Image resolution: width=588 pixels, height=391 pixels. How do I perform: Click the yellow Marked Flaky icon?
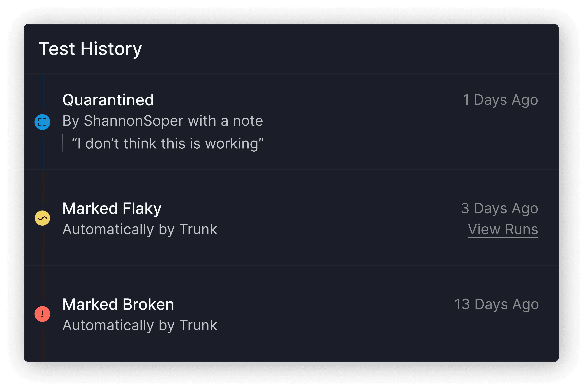(42, 218)
